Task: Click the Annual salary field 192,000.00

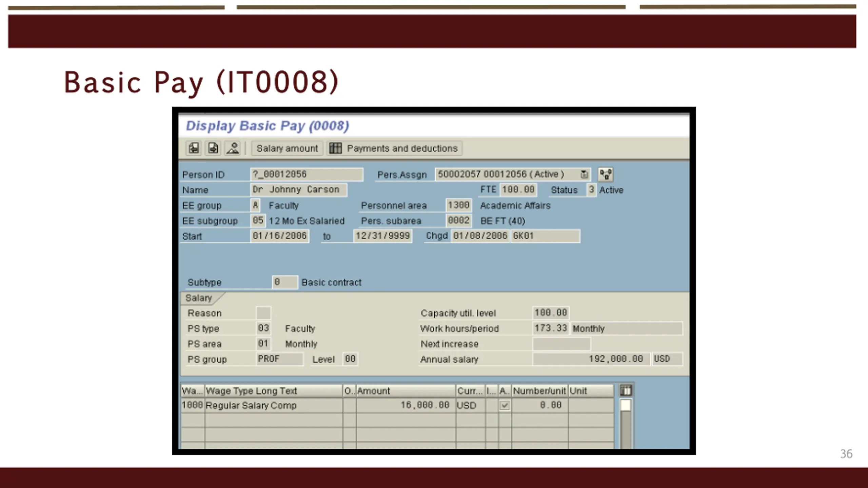Action: (591, 359)
